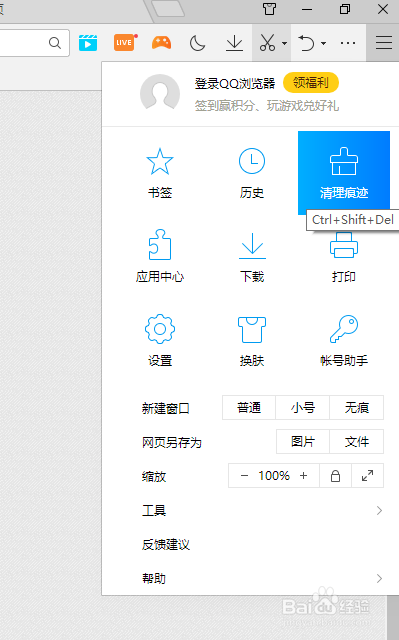Click the search magnifier in address box
399x640 pixels.
pyautogui.click(x=55, y=42)
